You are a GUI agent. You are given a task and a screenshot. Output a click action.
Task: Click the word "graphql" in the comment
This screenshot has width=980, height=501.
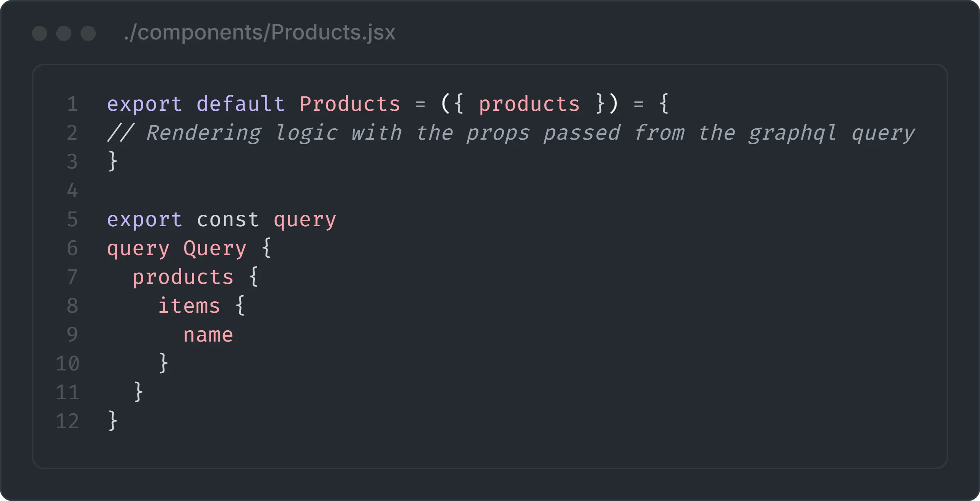click(x=792, y=133)
